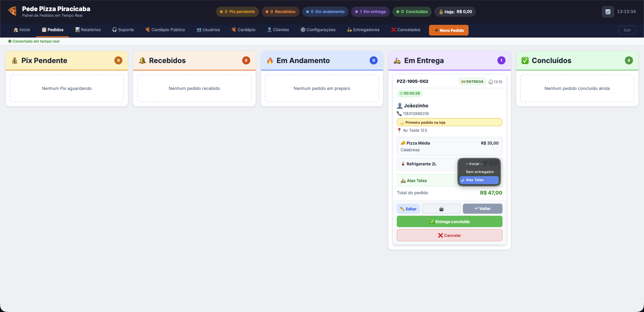Click the clock icon next to 13:15 on card
Image resolution: width=644 pixels, height=312 pixels.
pyautogui.click(x=491, y=82)
